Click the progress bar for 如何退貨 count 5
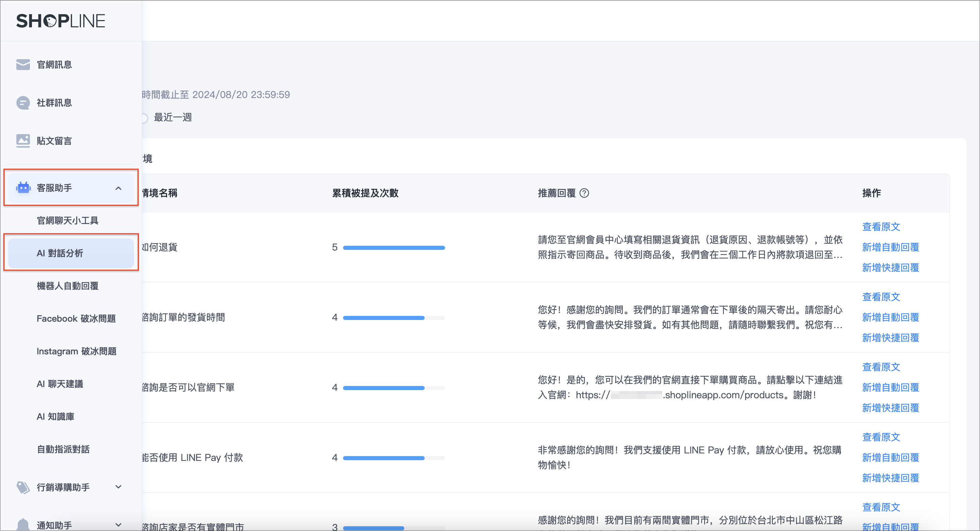 (x=394, y=248)
